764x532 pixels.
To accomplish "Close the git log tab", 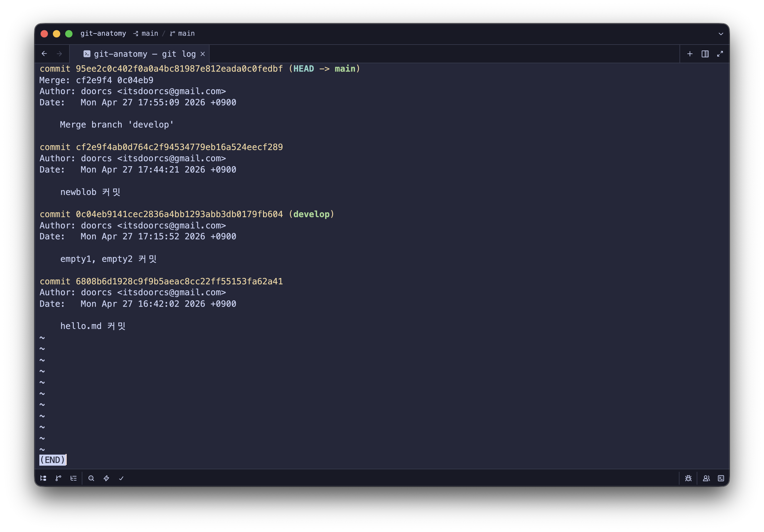I will pos(203,54).
